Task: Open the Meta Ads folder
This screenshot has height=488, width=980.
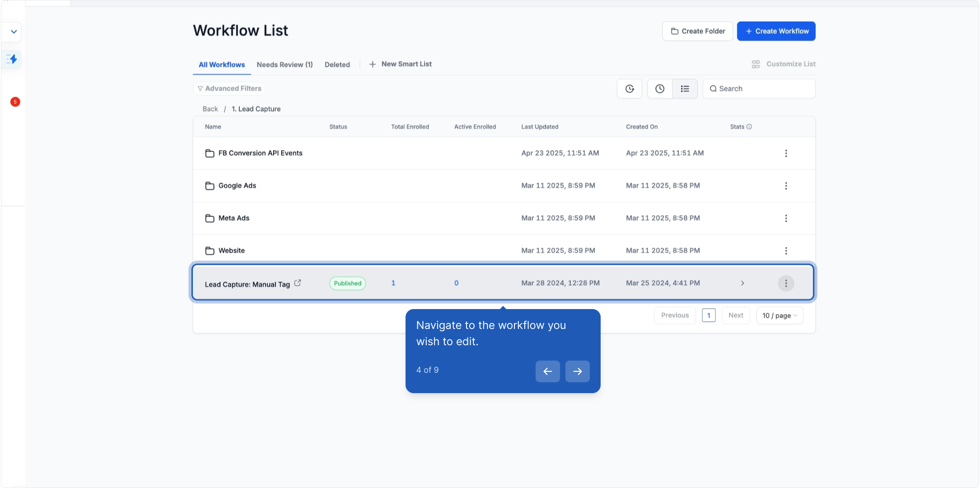Action: (234, 218)
